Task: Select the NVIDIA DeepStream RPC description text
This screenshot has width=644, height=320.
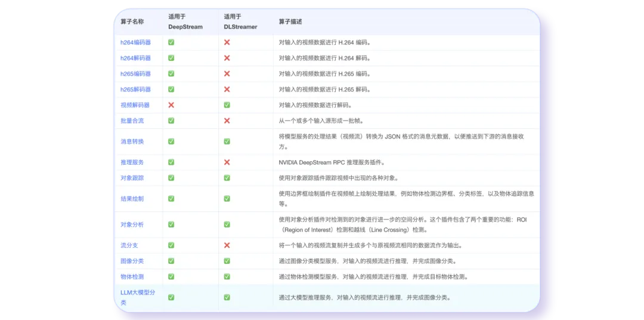Action: pos(333,162)
